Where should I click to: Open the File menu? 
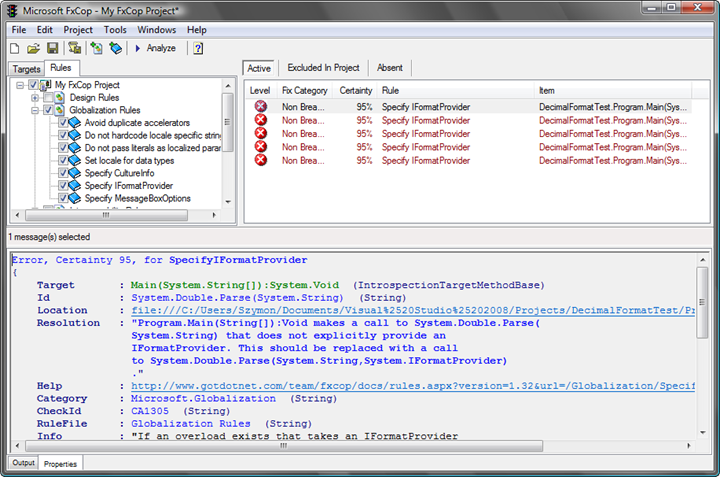pyautogui.click(x=19, y=30)
